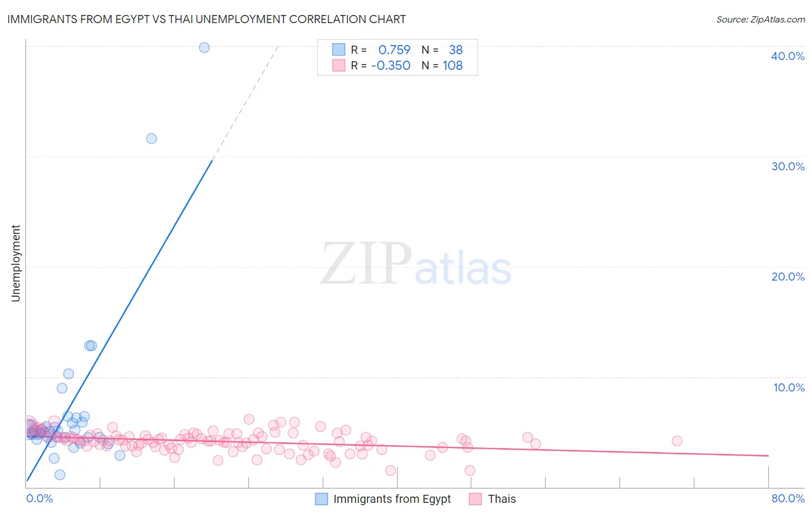Click the R value 0.759 text

(x=394, y=50)
